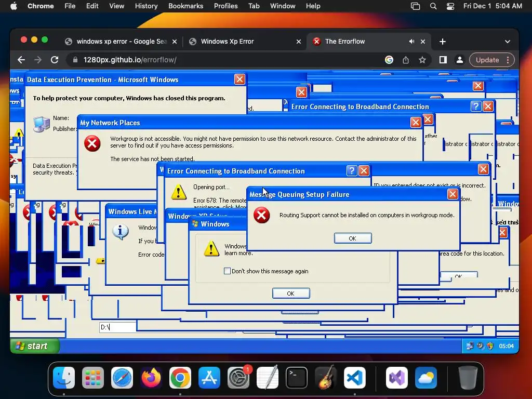Open a new Chrome tab
Image resolution: width=532 pixels, height=399 pixels.
(443, 42)
